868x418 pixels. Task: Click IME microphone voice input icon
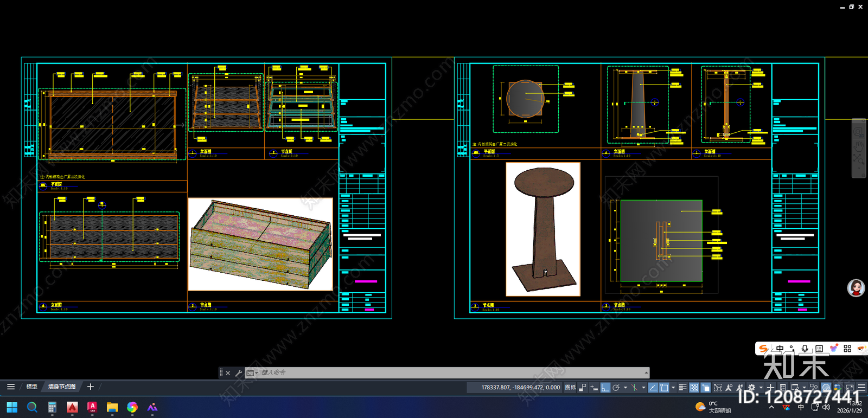click(x=805, y=349)
